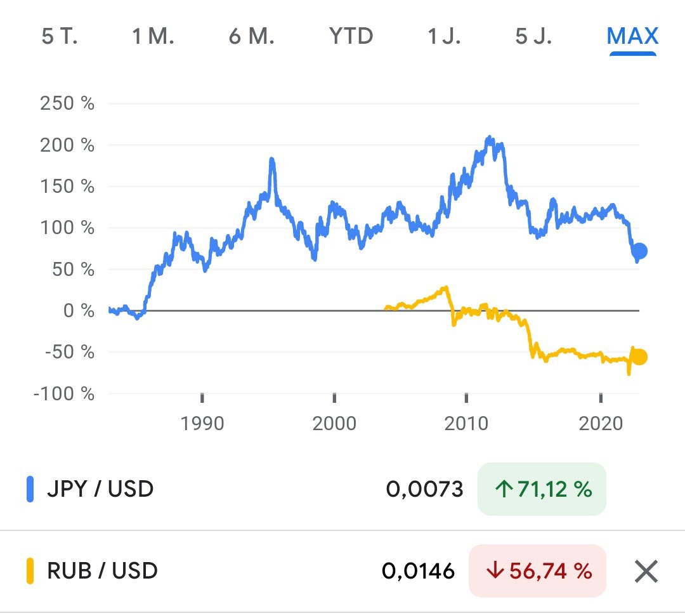Click the yellow RUB / USD color marker
685x616 pixels.
pos(30,570)
